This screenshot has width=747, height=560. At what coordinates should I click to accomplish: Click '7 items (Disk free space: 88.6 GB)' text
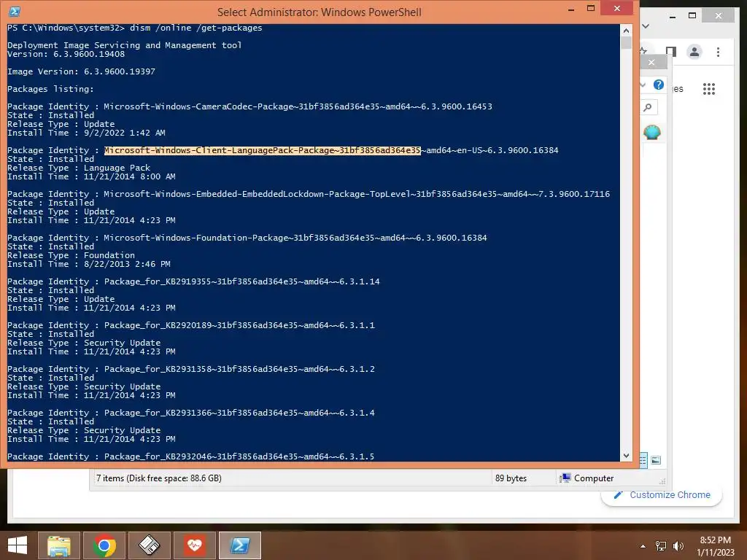158,478
